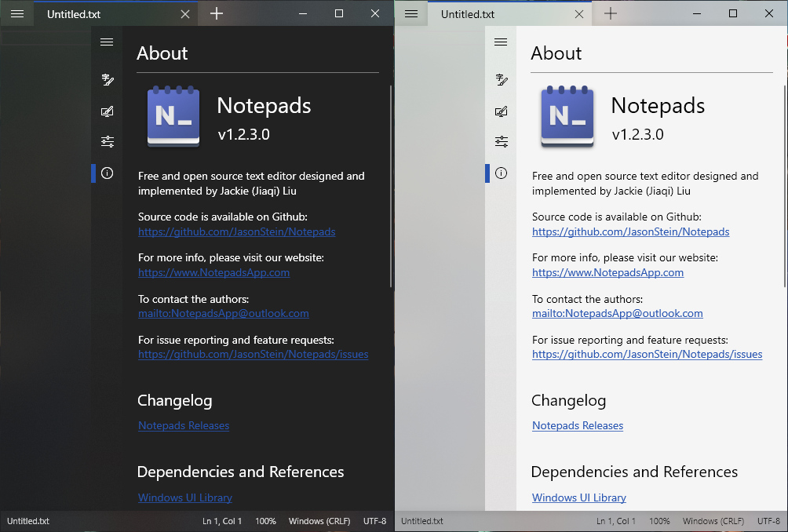Screen dimensions: 788x532
Task: Open GitHub Notepads source link in dark window
Action: pos(237,231)
